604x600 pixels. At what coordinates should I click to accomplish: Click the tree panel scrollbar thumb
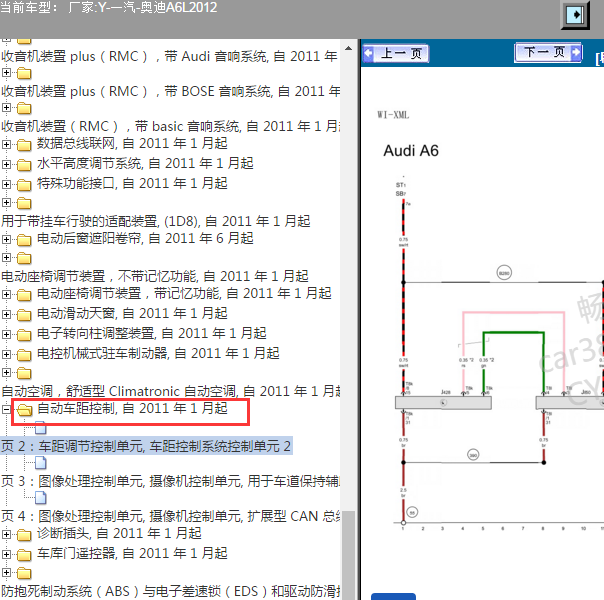pos(348,555)
